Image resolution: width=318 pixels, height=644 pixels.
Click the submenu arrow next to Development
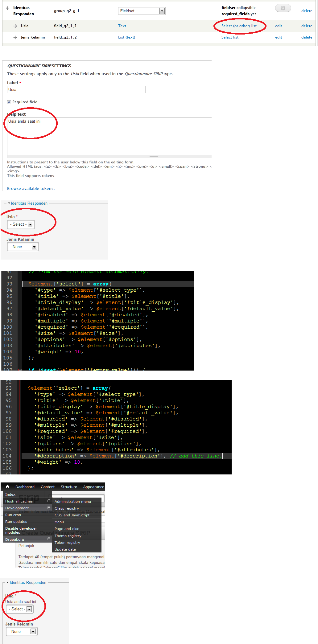pos(49,508)
